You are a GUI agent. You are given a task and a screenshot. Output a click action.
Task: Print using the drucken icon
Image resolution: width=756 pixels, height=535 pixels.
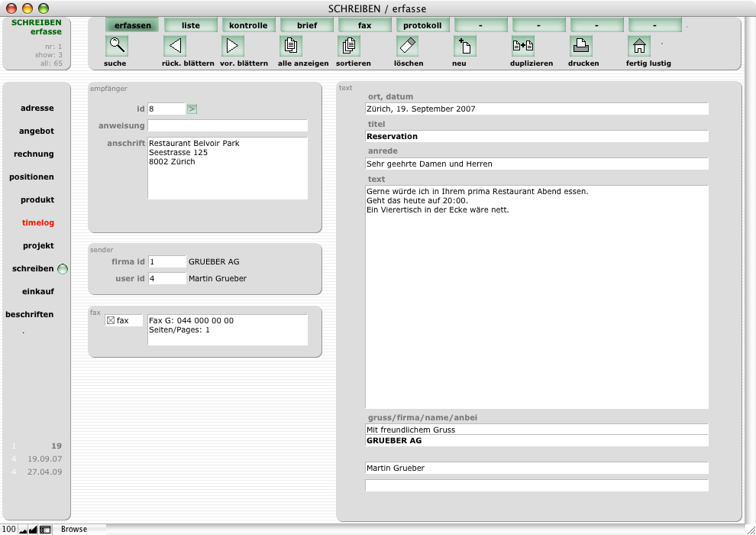(581, 46)
